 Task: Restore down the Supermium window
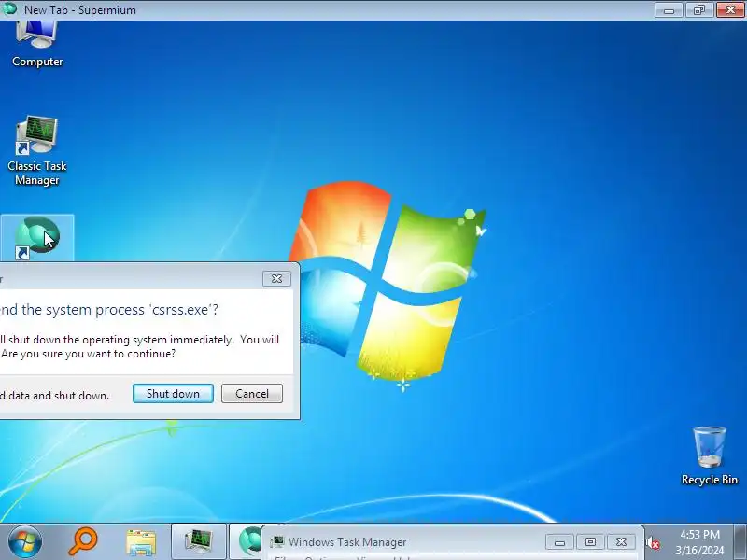pyautogui.click(x=699, y=9)
